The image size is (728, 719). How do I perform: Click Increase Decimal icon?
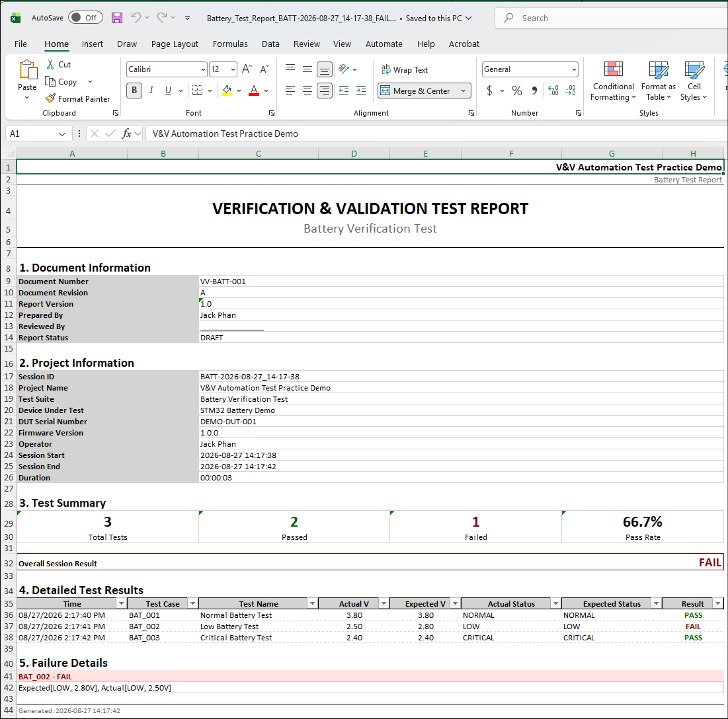(553, 91)
